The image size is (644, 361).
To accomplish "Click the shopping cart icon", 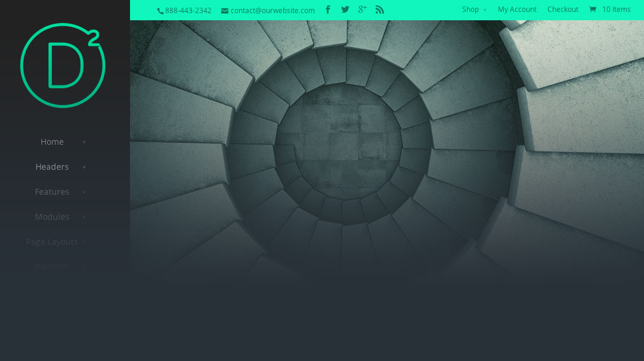I will [x=593, y=10].
